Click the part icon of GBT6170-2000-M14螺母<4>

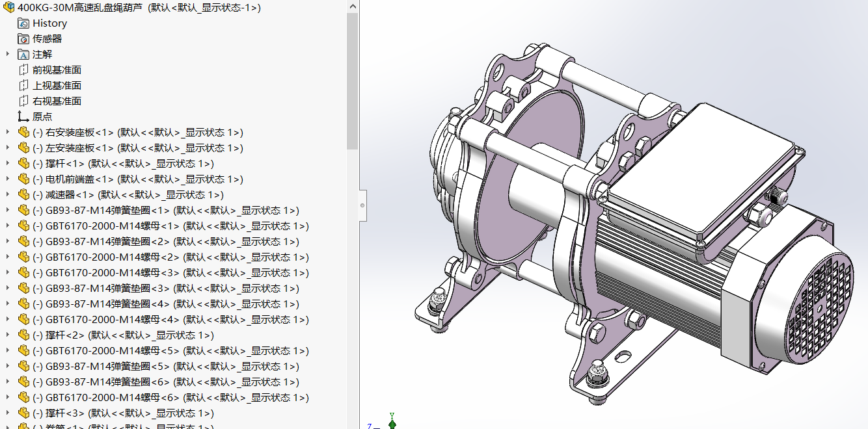pos(24,320)
